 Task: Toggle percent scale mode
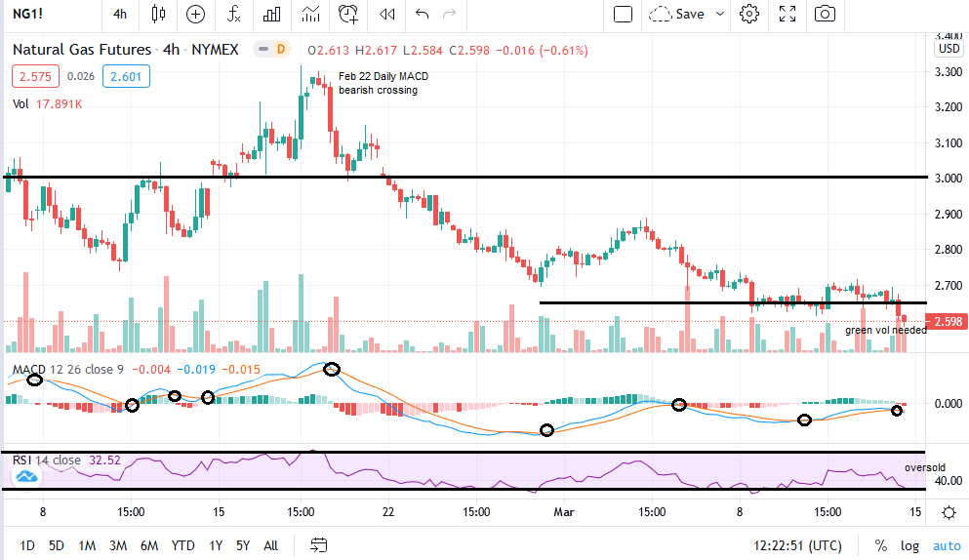click(880, 545)
